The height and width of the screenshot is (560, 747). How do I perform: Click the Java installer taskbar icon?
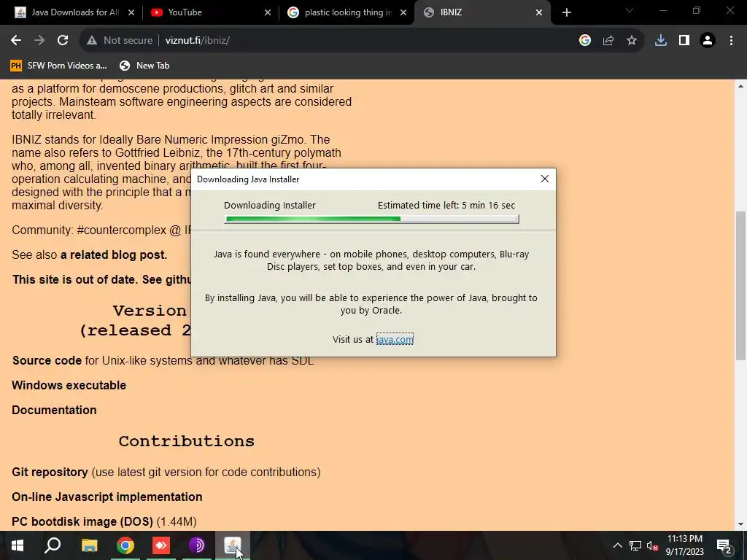(233, 545)
